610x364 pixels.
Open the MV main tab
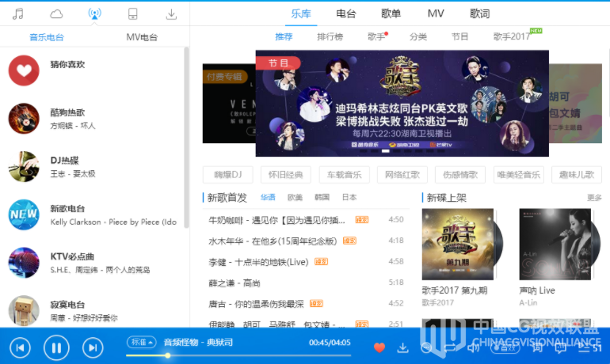(x=436, y=14)
